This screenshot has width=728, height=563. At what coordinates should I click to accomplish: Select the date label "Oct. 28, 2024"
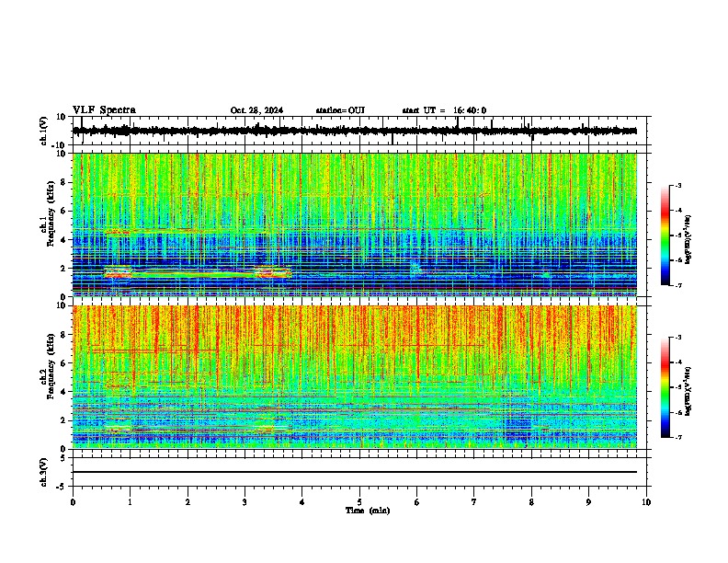(256, 110)
